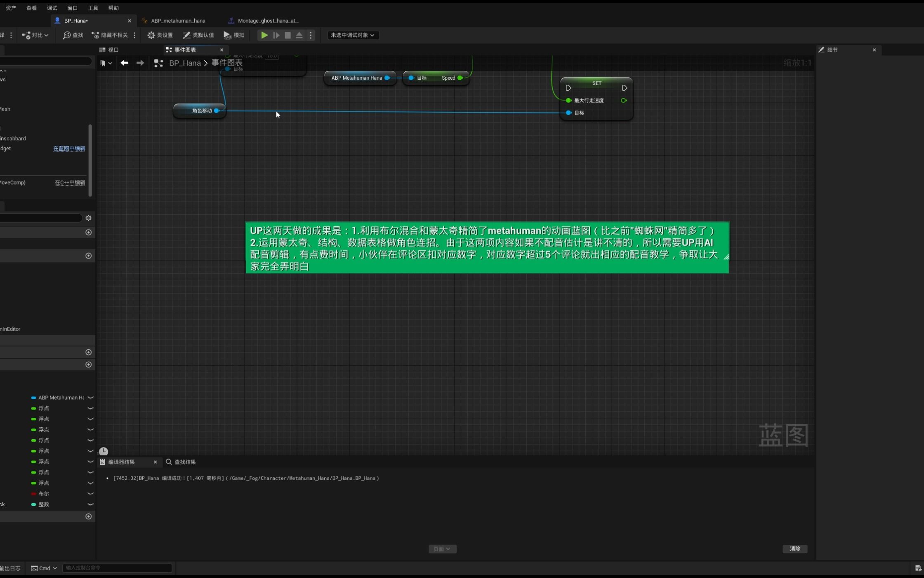This screenshot has height=578, width=924.
Task: Click the green Play simulation button
Action: pos(264,35)
